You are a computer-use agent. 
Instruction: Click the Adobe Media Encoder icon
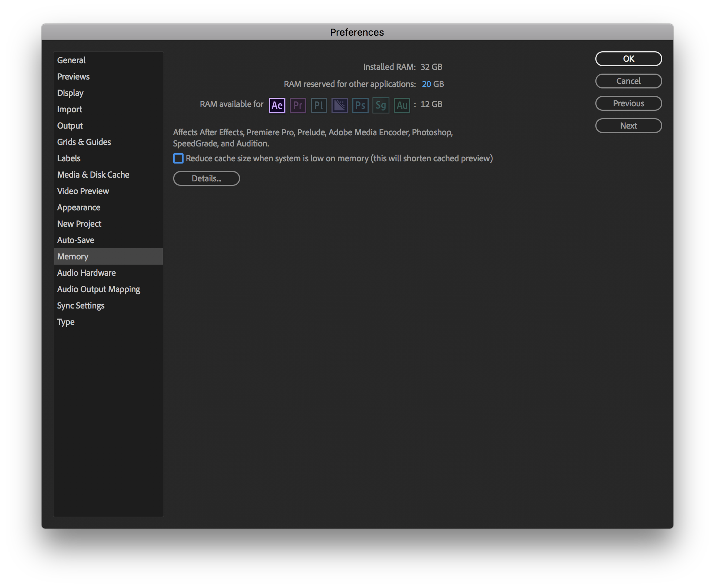(339, 106)
